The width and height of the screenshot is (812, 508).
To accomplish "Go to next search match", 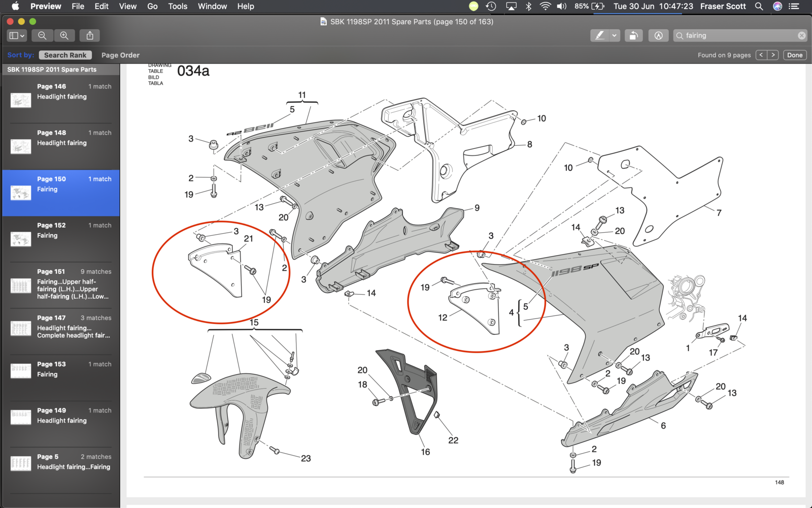I will pos(773,55).
